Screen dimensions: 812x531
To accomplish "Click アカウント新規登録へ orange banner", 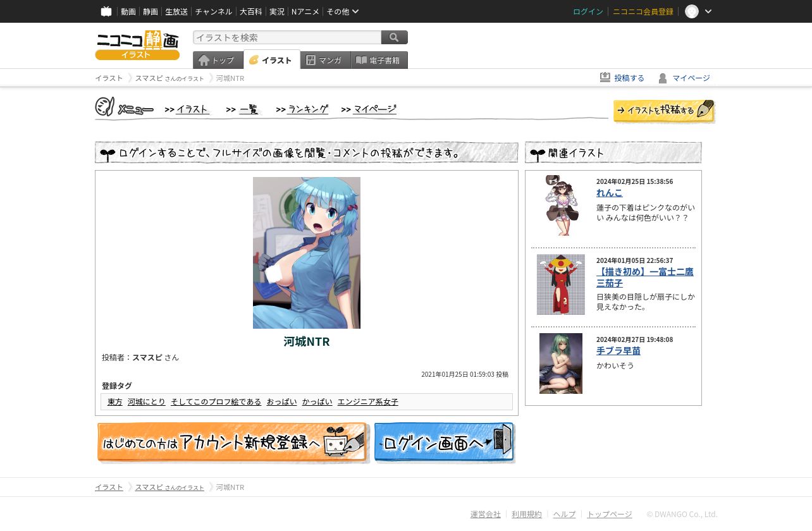I will click(233, 442).
